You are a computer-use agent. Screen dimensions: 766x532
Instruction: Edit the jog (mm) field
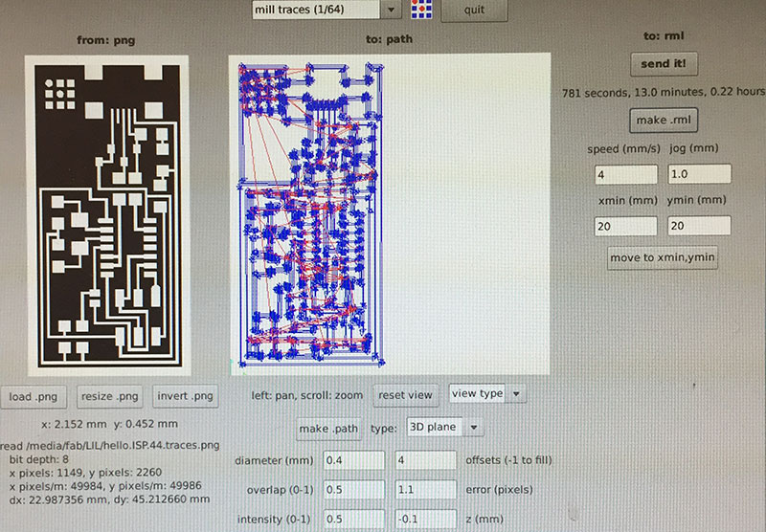699,174
